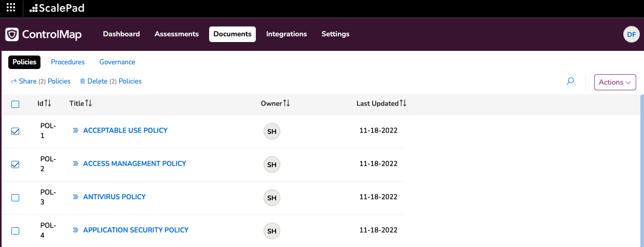644x247 pixels.
Task: Click the magnifier search icon
Action: click(x=570, y=81)
